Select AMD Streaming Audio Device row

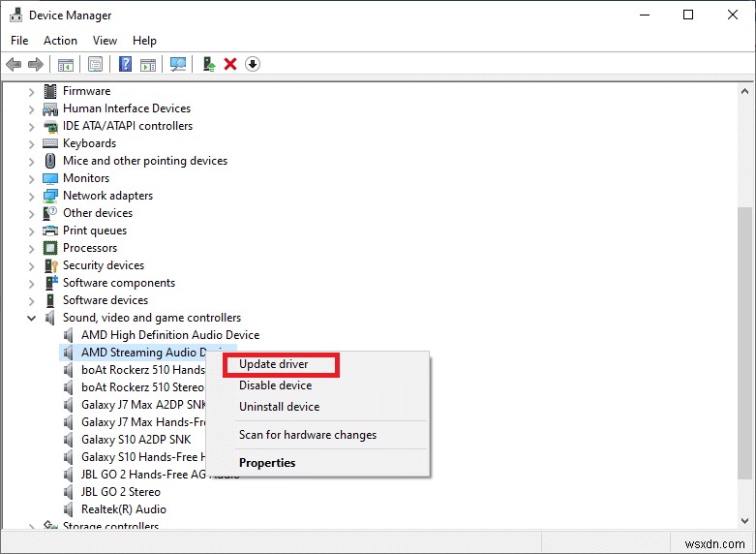[x=134, y=353]
